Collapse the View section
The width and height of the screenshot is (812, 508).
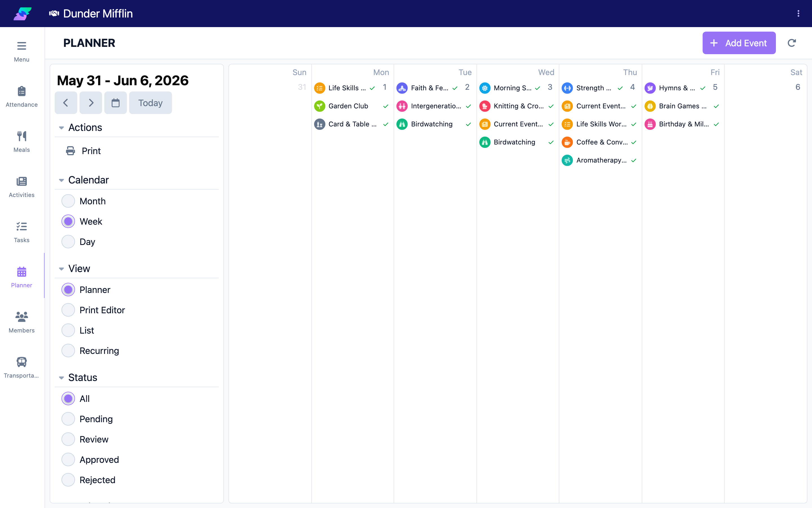click(x=61, y=269)
